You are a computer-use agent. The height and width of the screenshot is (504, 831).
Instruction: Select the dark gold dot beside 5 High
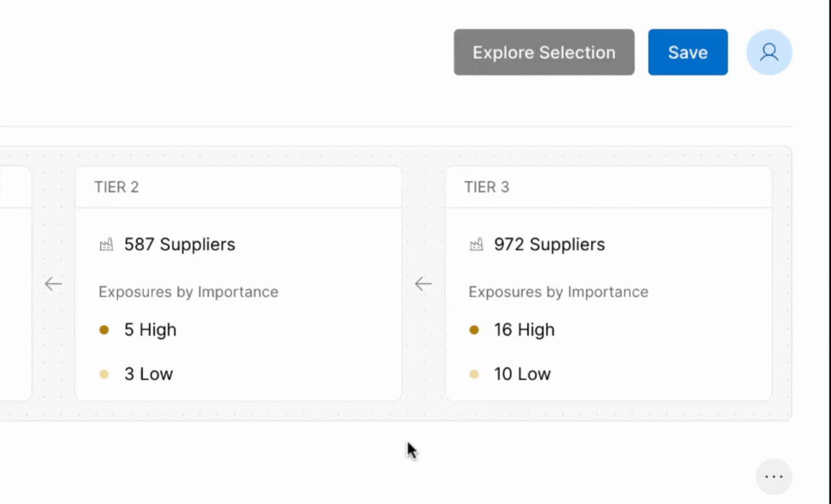[x=104, y=330]
